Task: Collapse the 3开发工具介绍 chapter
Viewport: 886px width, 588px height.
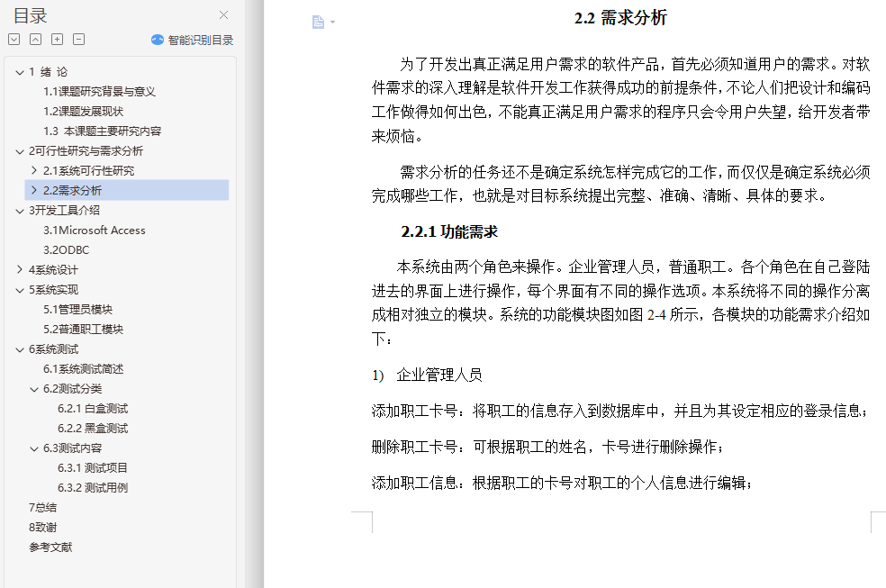Action: click(x=20, y=210)
